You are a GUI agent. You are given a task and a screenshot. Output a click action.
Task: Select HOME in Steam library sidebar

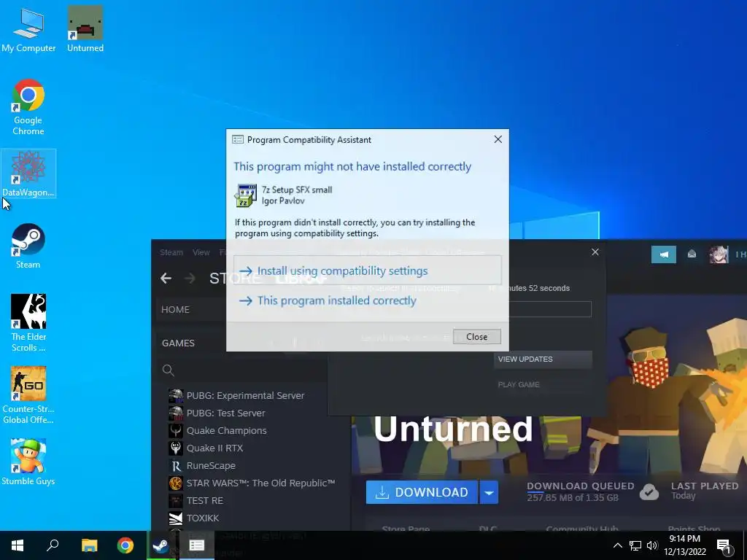175,309
